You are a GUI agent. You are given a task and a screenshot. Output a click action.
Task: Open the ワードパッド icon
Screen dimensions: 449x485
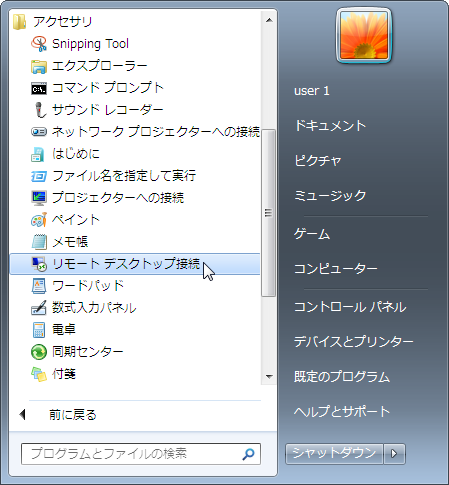[x=39, y=286]
